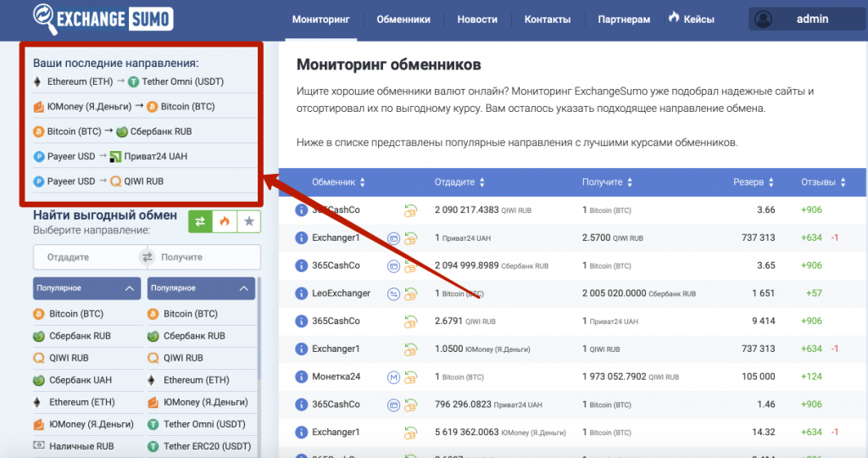Collapse the right Популярное dropdown

tap(201, 288)
